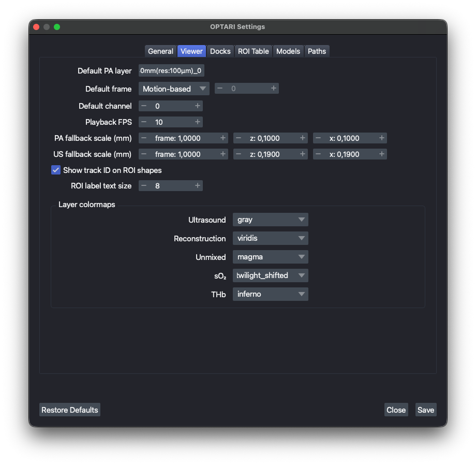The image size is (476, 465).
Task: Click the US fallback z: 0,1900 value field
Action: pyautogui.click(x=271, y=154)
